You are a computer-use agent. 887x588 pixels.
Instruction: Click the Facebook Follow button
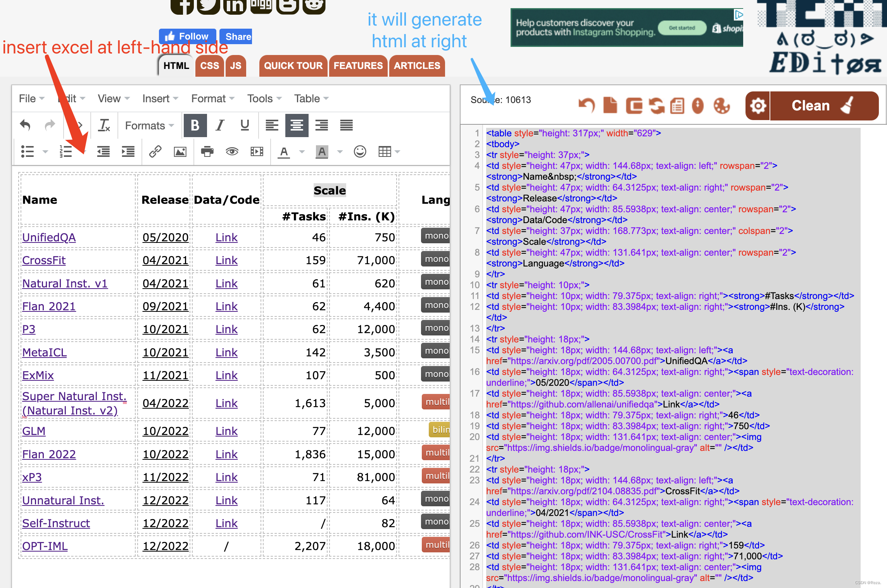[x=187, y=36]
